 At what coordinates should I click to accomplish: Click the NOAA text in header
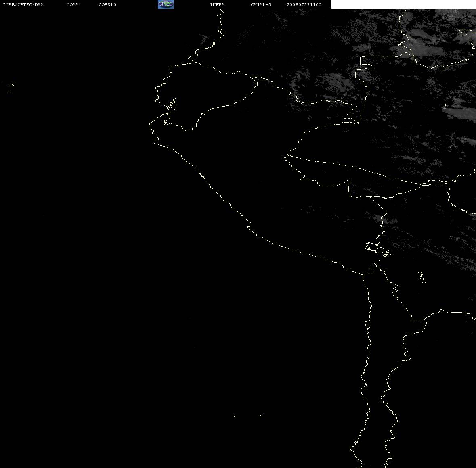72,4
